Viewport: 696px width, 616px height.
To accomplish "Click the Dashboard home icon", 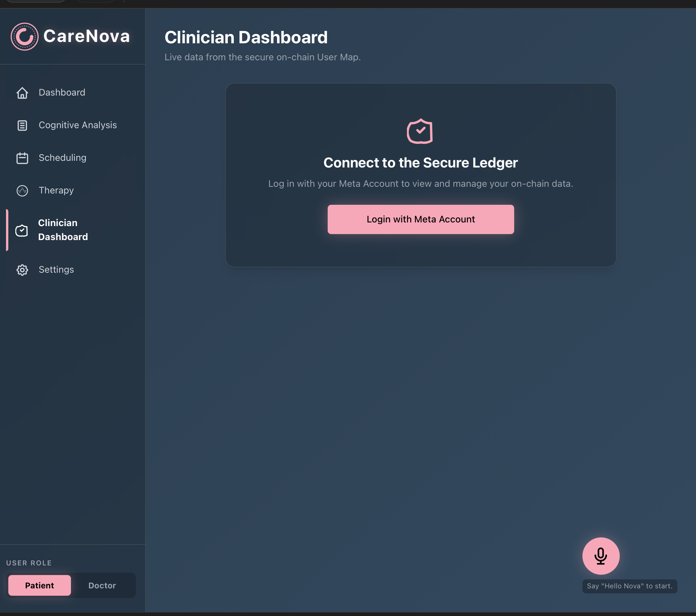I will pos(22,93).
